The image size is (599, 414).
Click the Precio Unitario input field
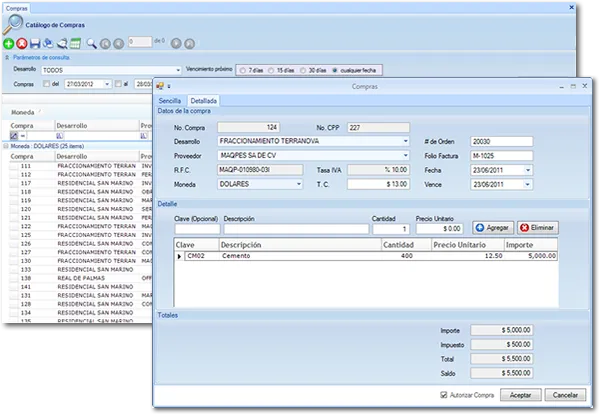(439, 229)
